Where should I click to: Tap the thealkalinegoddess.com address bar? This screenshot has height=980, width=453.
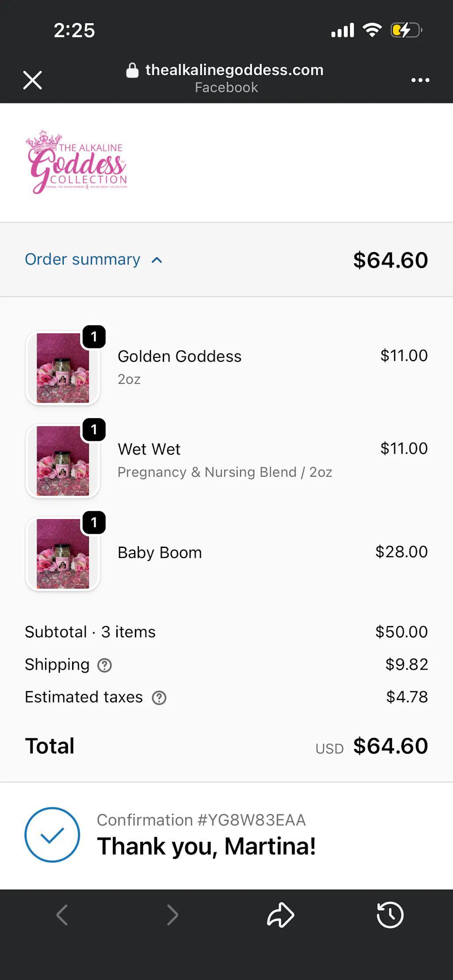[234, 70]
